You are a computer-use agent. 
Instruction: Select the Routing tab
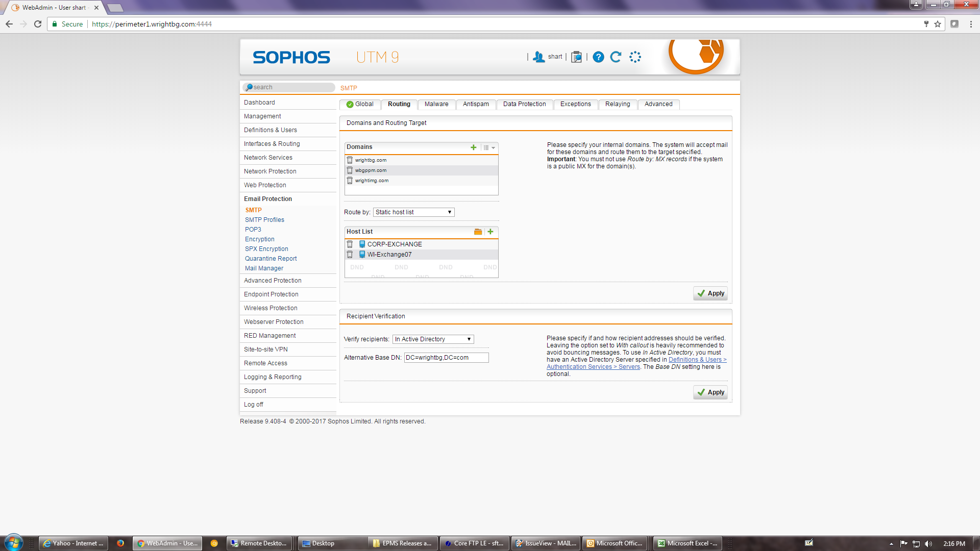pyautogui.click(x=399, y=104)
